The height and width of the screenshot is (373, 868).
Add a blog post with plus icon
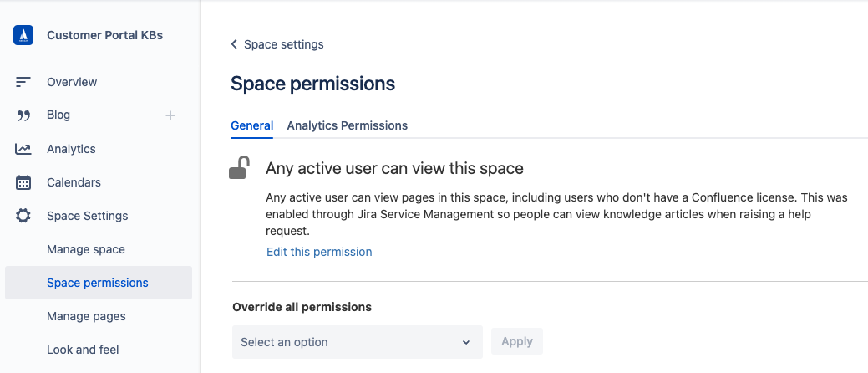pos(170,115)
